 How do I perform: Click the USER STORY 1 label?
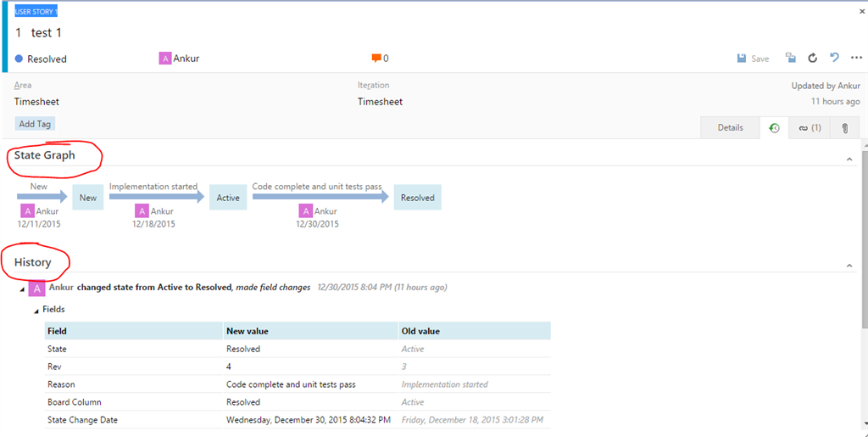(x=36, y=12)
